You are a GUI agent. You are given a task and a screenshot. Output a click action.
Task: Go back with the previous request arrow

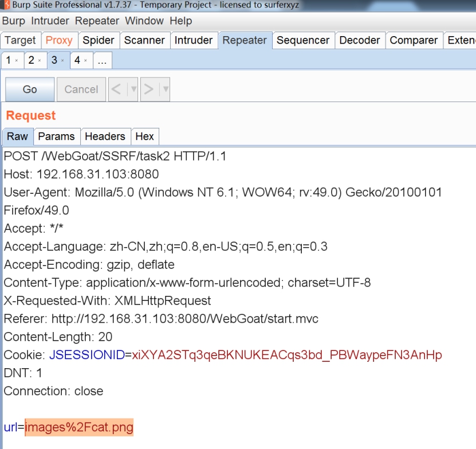point(116,89)
